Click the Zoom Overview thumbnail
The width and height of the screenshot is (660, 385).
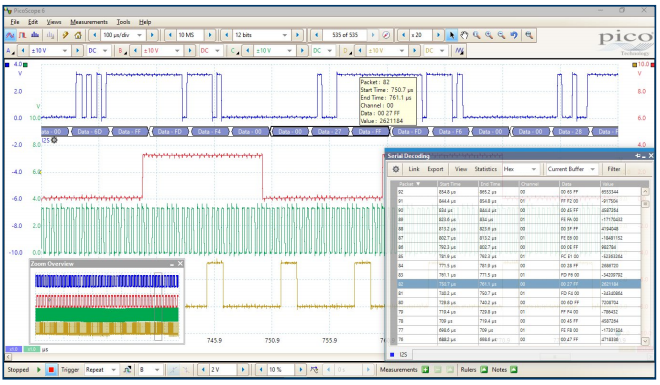(107, 307)
